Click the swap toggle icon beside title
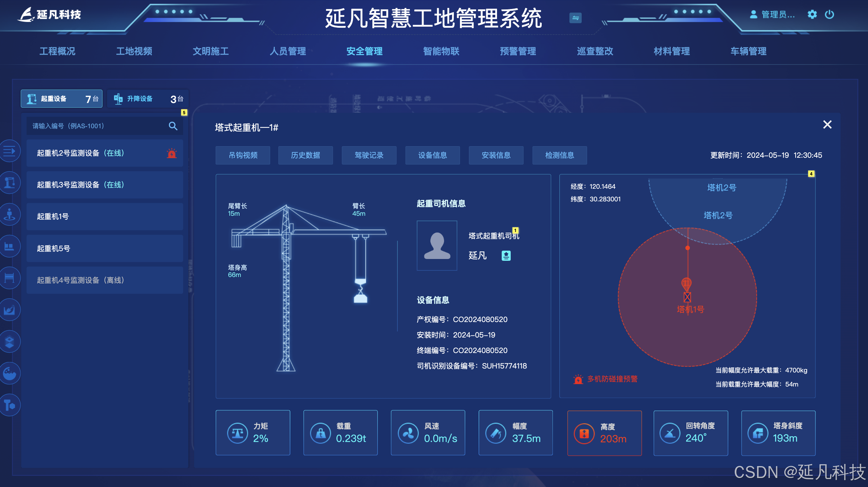Viewport: 868px width, 487px height. point(575,18)
